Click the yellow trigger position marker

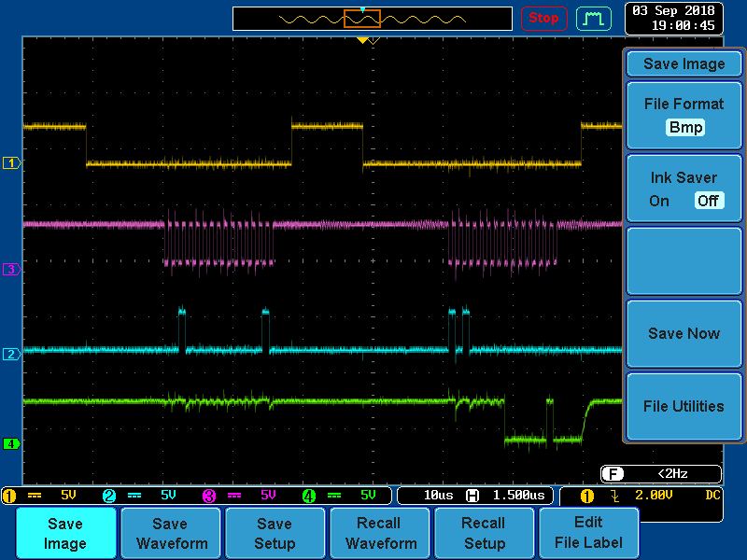coord(362,41)
